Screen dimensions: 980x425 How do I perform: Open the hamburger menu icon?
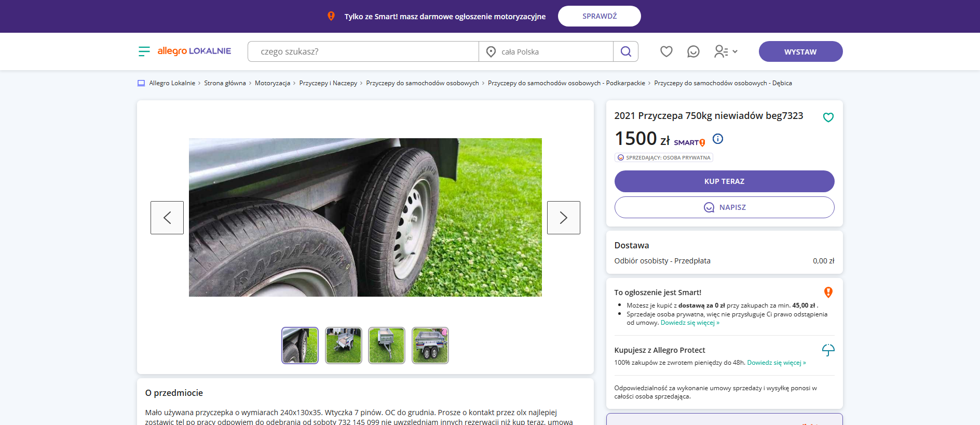click(144, 51)
